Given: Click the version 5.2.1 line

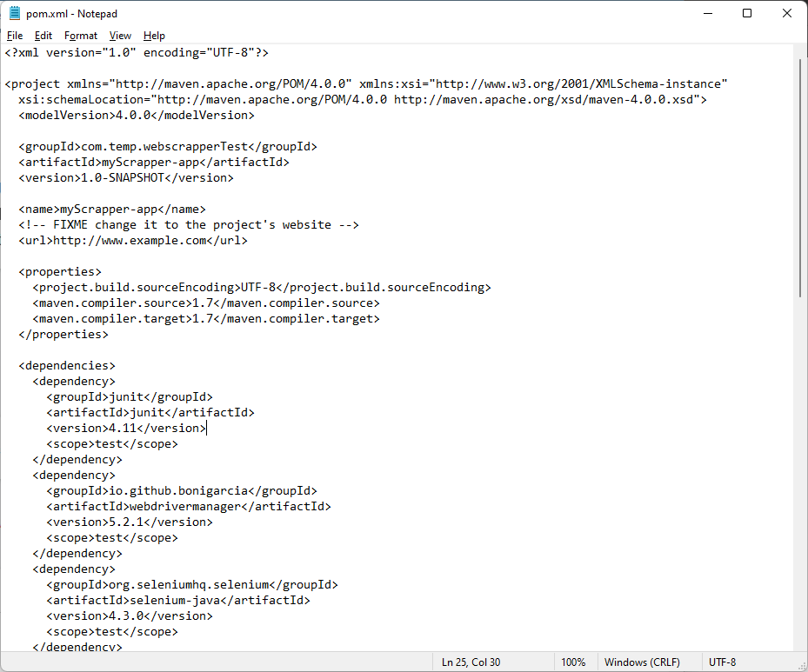Looking at the screenshot, I should [x=130, y=522].
